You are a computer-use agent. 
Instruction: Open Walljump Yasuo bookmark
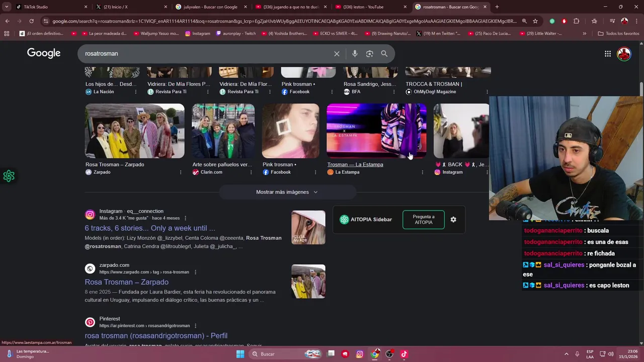click(x=155, y=34)
